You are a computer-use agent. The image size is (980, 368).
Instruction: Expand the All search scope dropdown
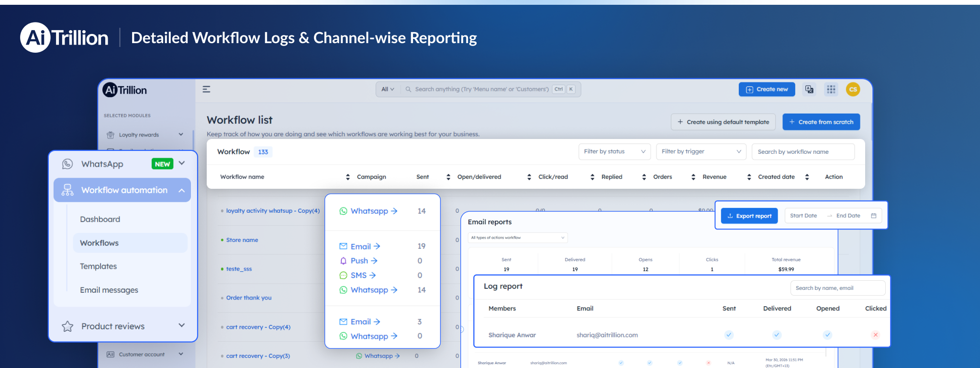coord(388,89)
